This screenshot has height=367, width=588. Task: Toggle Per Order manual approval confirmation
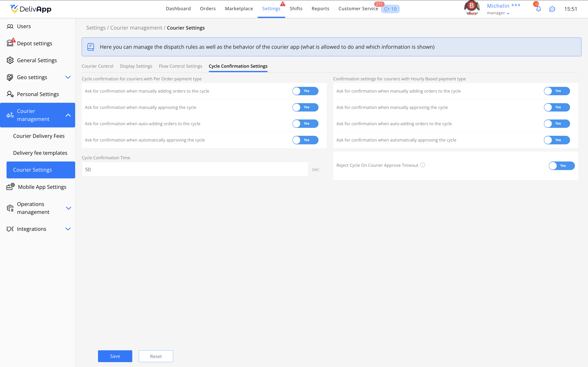[x=305, y=107]
